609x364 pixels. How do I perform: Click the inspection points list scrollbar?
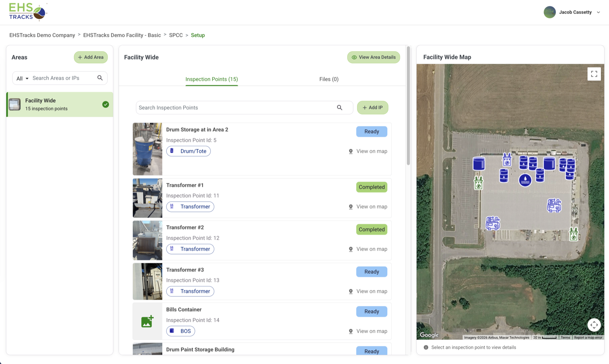click(408, 105)
